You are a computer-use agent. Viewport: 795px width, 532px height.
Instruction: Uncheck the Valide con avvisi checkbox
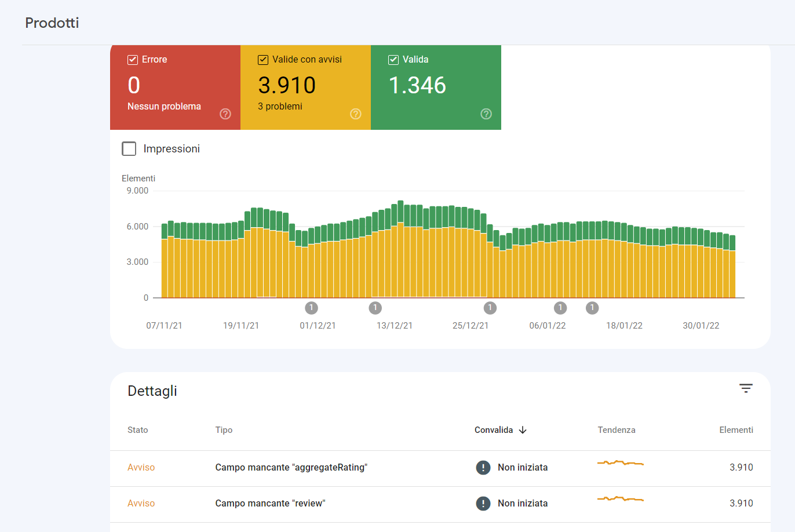[263, 60]
